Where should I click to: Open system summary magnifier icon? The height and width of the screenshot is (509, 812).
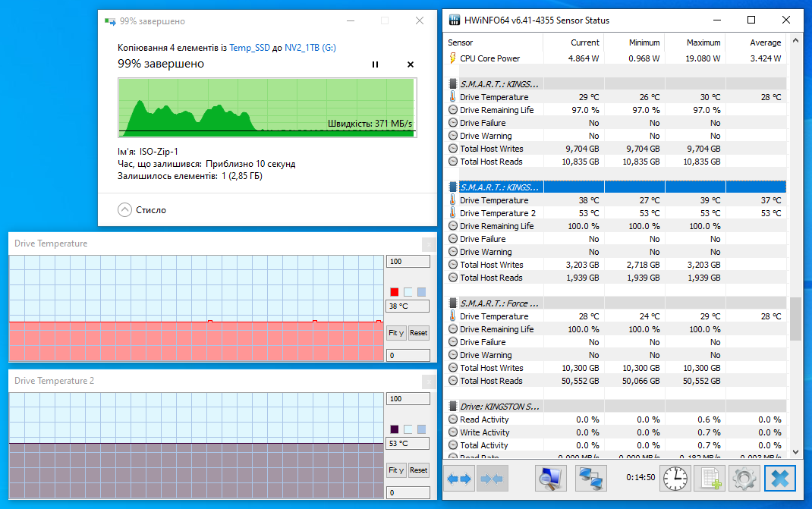click(x=550, y=478)
